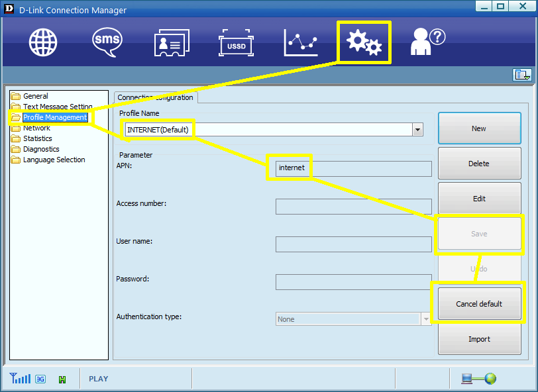538x392 pixels.
Task: Open the SMS messages section
Action: click(107, 42)
